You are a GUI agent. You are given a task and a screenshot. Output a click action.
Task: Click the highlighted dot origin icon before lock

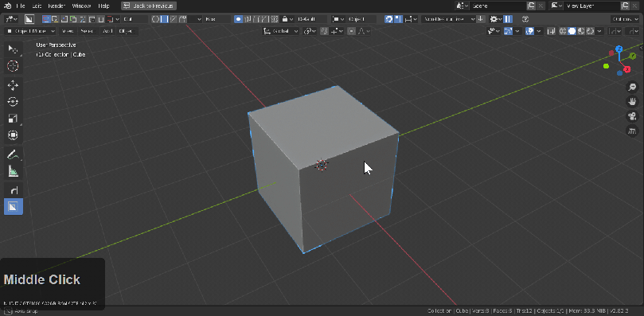238,19
